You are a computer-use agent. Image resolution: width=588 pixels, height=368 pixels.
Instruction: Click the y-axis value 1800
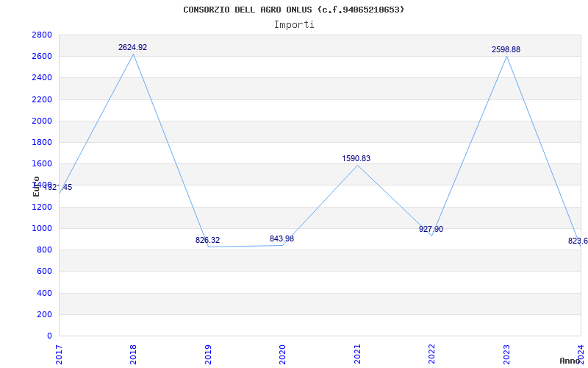point(42,142)
